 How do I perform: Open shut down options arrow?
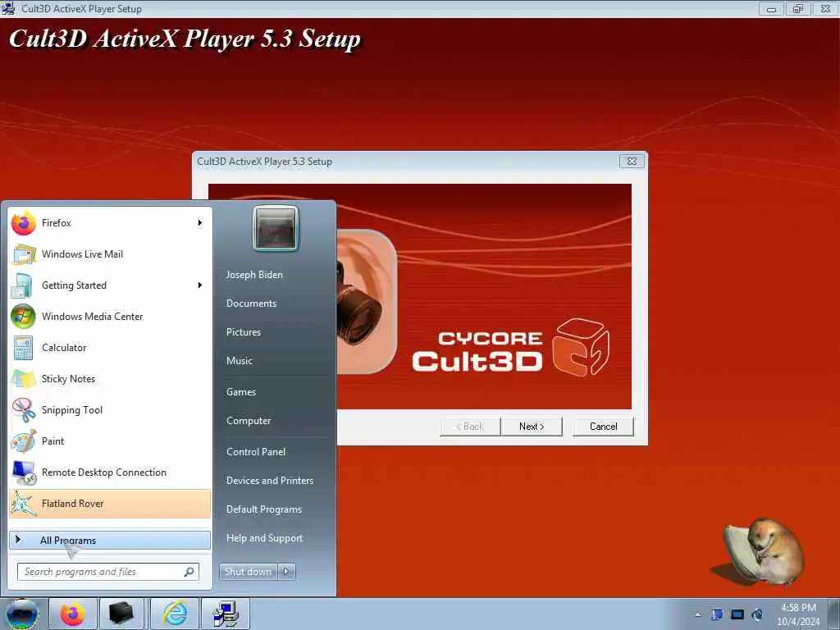pyautogui.click(x=286, y=572)
